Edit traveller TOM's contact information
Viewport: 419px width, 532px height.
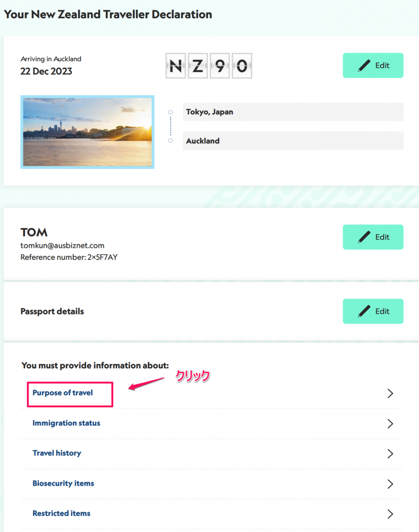(x=373, y=237)
